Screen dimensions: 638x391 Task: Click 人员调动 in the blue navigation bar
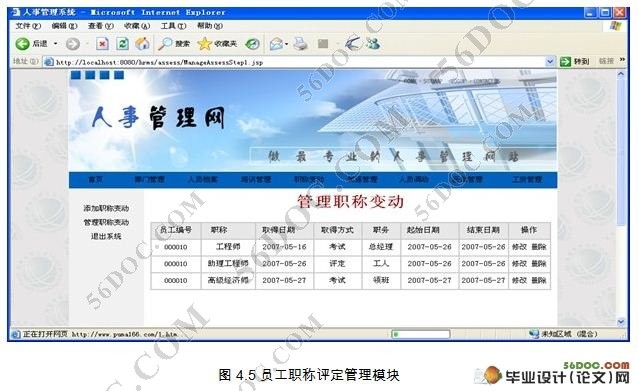(413, 179)
